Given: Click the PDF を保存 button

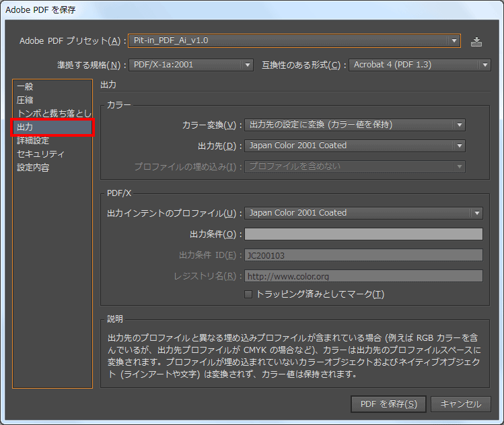Looking at the screenshot, I should click(388, 404).
